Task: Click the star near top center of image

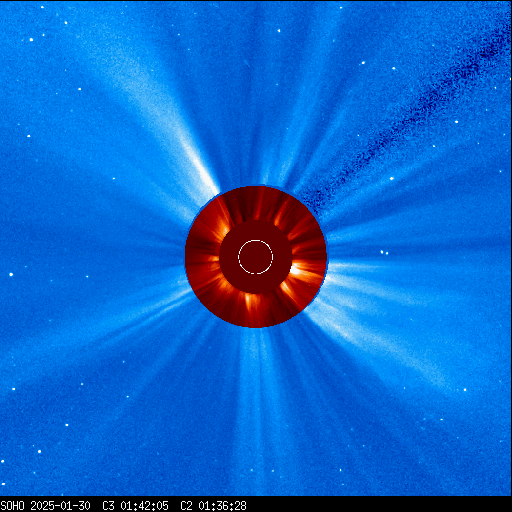Action: point(279,31)
